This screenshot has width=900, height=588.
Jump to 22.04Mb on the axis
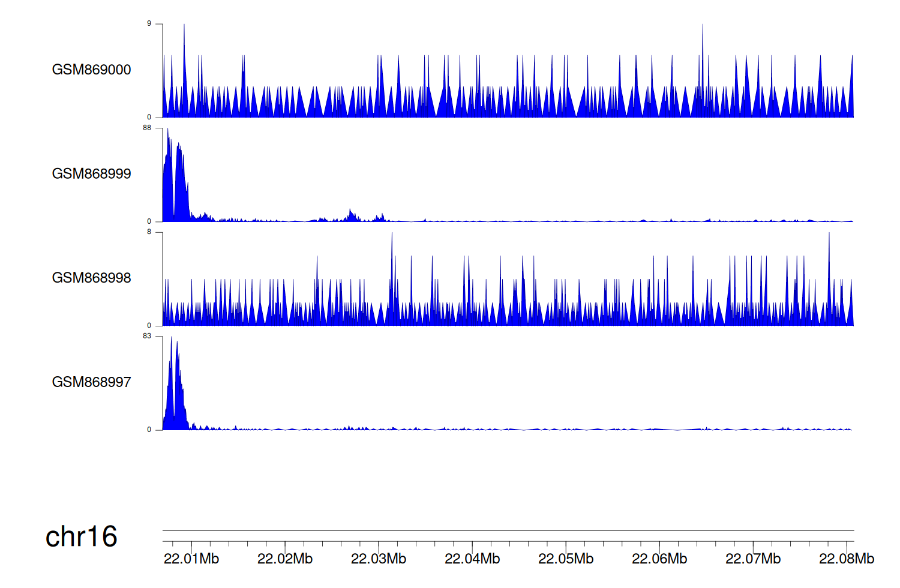pyautogui.click(x=472, y=559)
